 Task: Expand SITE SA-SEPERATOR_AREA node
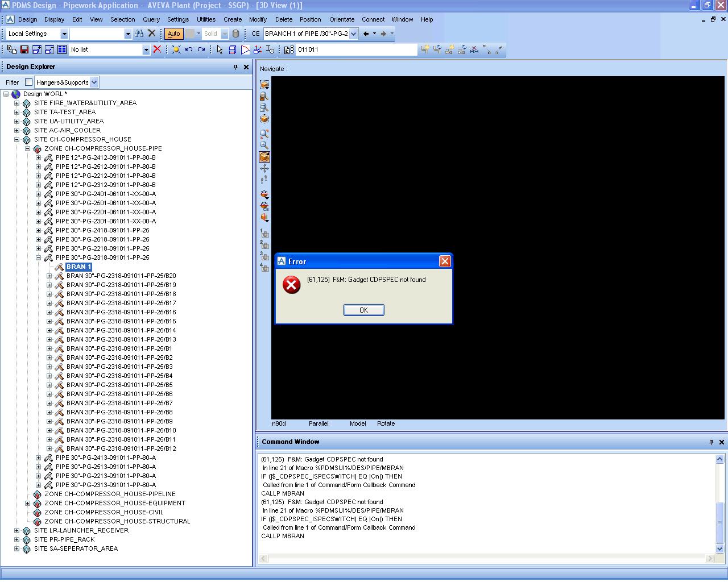17,548
